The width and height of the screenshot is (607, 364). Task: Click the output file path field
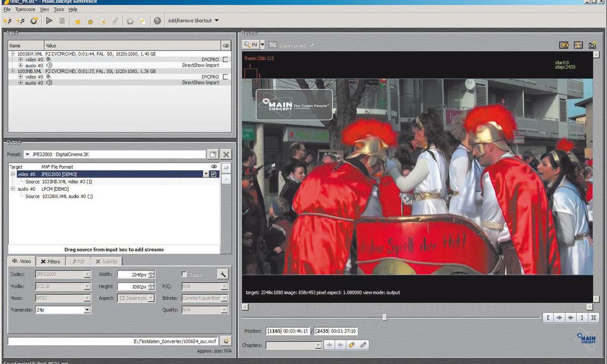click(x=113, y=341)
